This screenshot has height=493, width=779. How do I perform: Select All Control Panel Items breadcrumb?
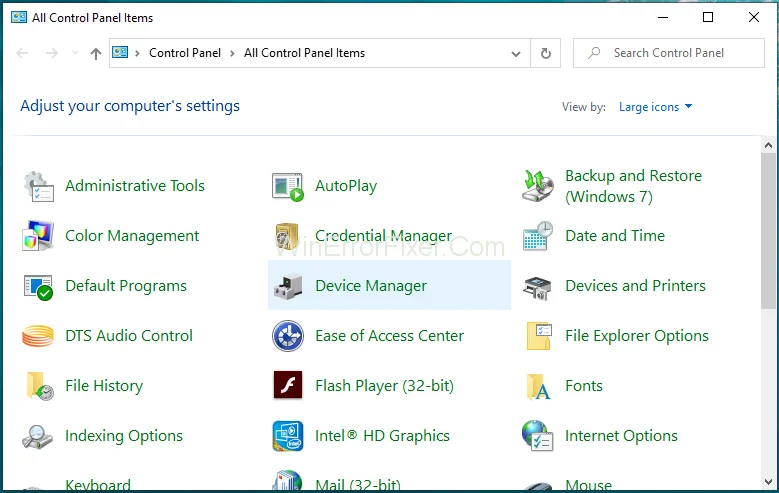pos(304,54)
